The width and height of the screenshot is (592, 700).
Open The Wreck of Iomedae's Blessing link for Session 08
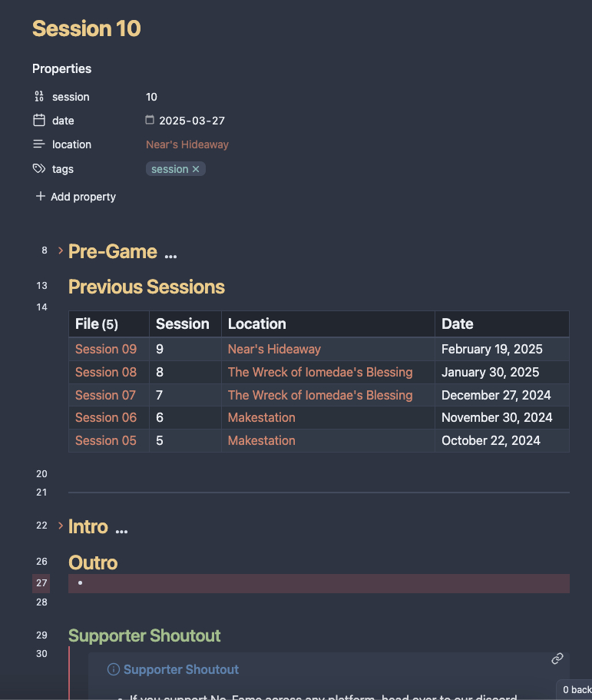[320, 372]
